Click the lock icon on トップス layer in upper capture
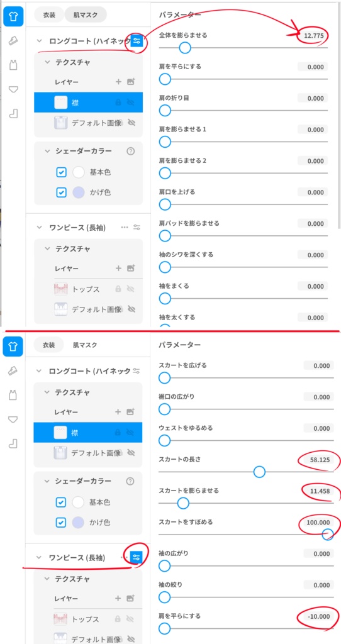This screenshot has height=644, width=341. pos(118,289)
